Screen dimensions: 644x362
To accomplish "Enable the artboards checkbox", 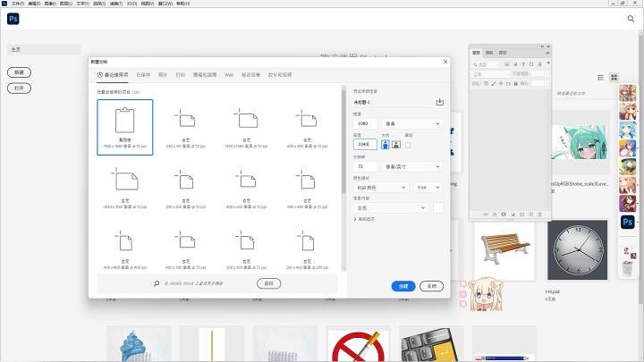I will pyautogui.click(x=408, y=145).
